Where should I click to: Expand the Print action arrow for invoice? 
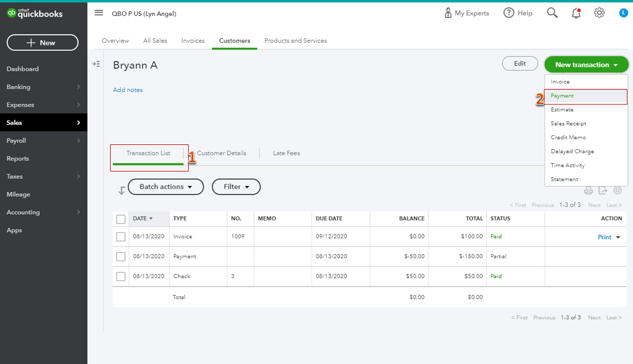pos(618,237)
